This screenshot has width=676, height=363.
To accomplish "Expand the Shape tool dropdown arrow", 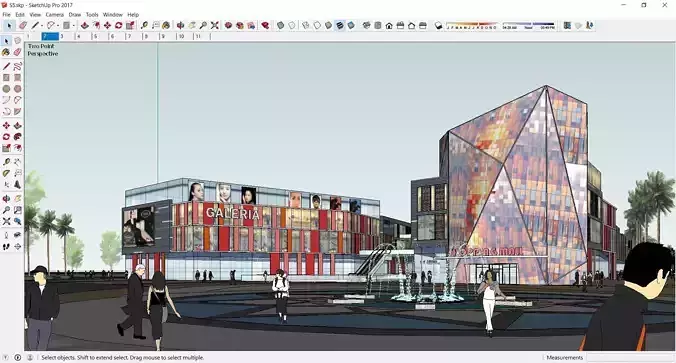I will pos(73,25).
